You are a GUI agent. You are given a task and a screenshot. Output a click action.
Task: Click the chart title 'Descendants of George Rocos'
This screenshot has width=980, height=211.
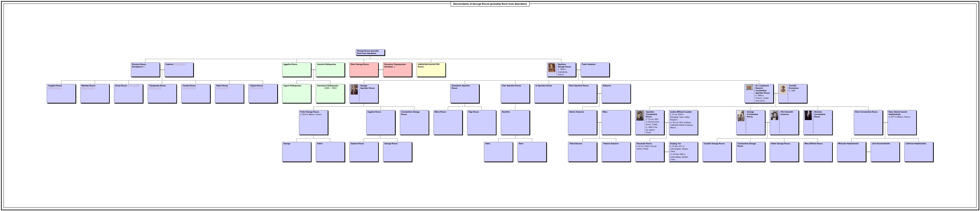[x=490, y=4]
